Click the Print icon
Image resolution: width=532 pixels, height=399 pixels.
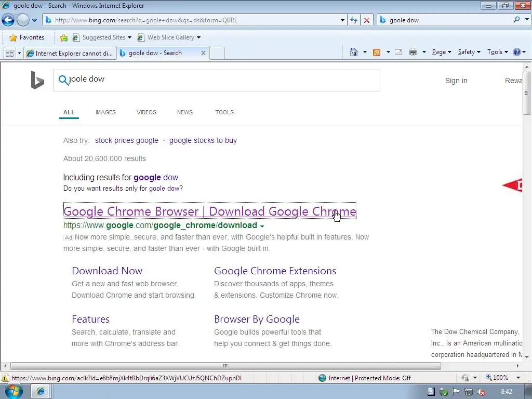[x=413, y=52]
